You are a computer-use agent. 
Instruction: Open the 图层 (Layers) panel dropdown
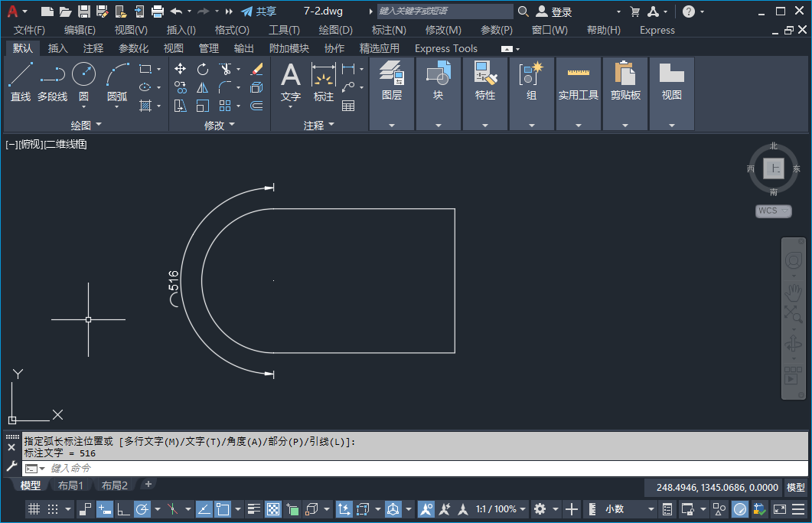click(x=392, y=125)
